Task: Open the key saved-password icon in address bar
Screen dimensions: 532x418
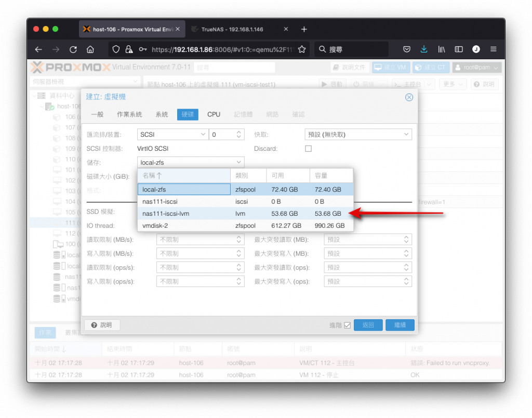Action: click(x=143, y=49)
